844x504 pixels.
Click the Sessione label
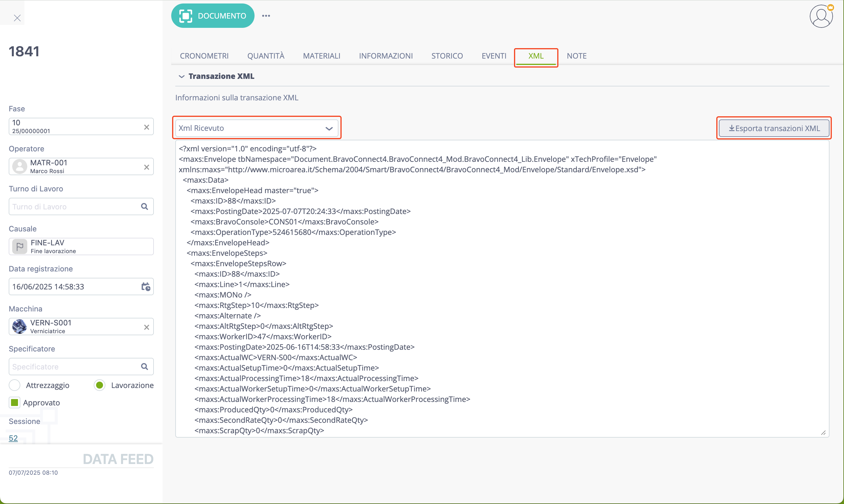click(x=24, y=421)
